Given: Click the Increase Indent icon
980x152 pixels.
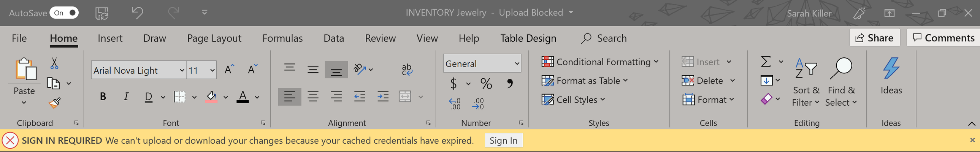Looking at the screenshot, I should coord(383,97).
